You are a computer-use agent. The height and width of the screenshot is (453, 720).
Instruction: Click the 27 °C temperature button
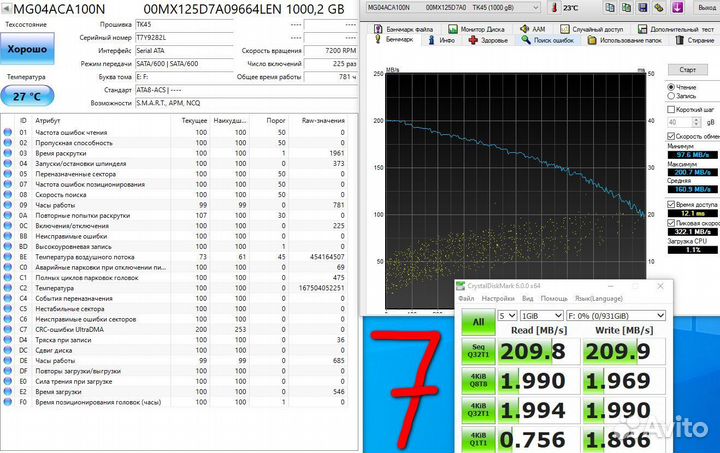coord(27,96)
